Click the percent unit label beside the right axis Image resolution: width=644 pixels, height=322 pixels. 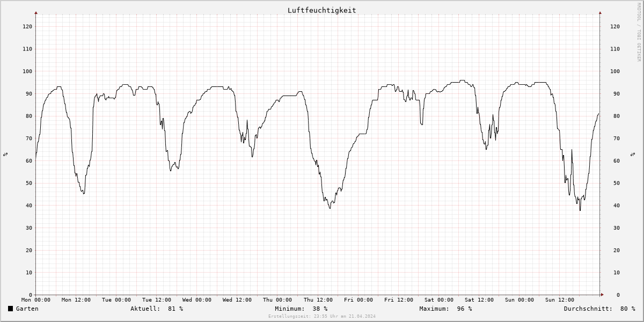632,155
